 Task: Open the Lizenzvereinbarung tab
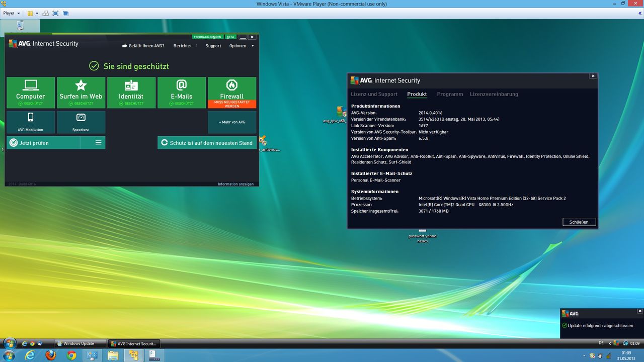[494, 94]
